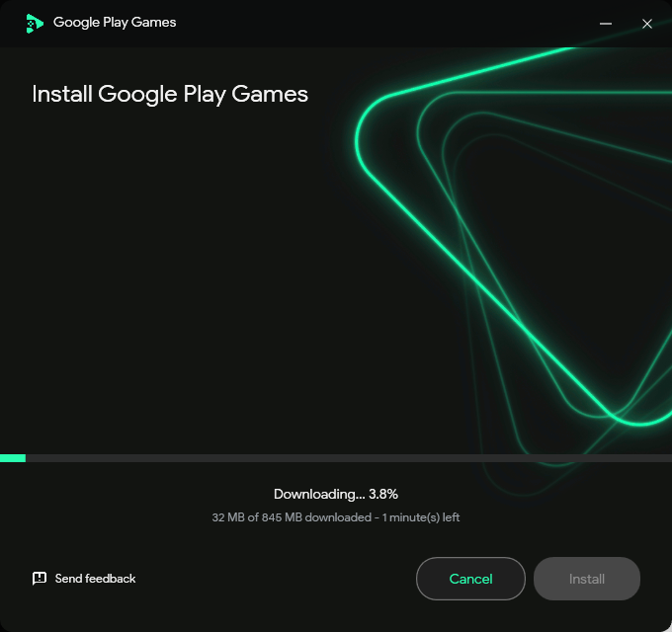Click the greyed-out Install button
Screen dimensions: 672x632
587,579
